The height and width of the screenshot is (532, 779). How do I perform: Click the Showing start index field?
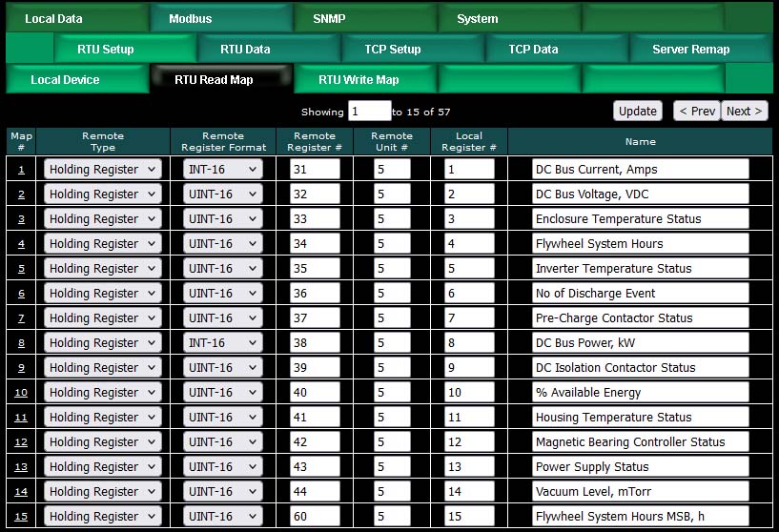369,112
